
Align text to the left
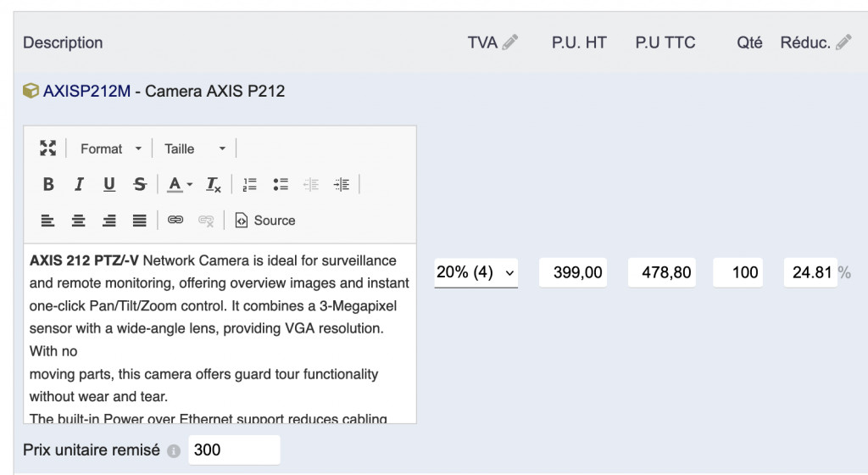pyautogui.click(x=48, y=221)
